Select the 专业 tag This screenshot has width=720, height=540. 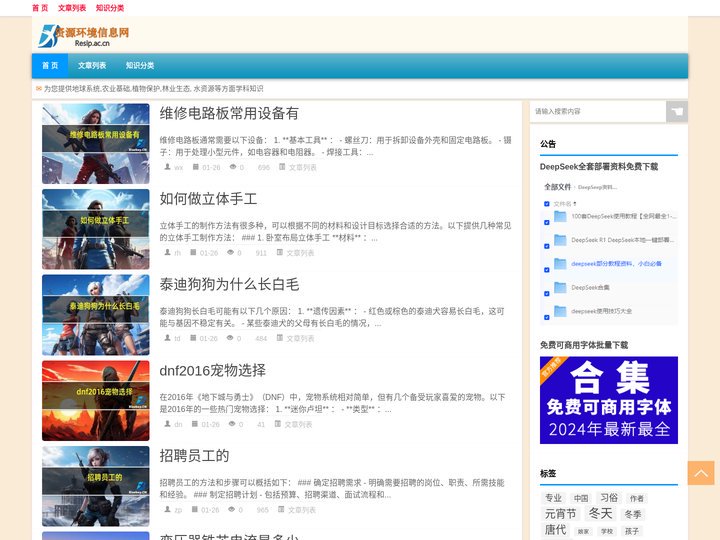pyautogui.click(x=553, y=498)
